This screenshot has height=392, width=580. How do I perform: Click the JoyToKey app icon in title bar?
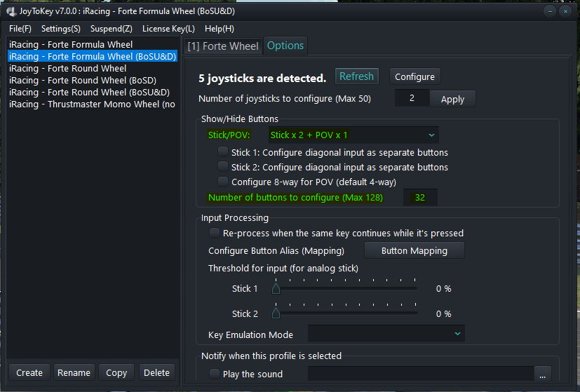pyautogui.click(x=11, y=11)
